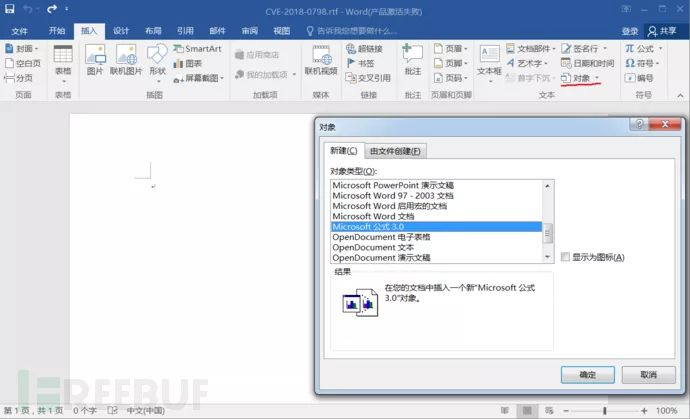Select OpenDocument 文本 in list

pyautogui.click(x=437, y=247)
